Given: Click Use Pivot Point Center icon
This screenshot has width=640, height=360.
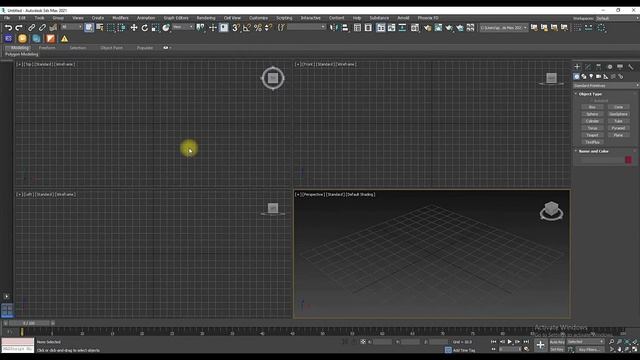Looking at the screenshot, I should 200,28.
